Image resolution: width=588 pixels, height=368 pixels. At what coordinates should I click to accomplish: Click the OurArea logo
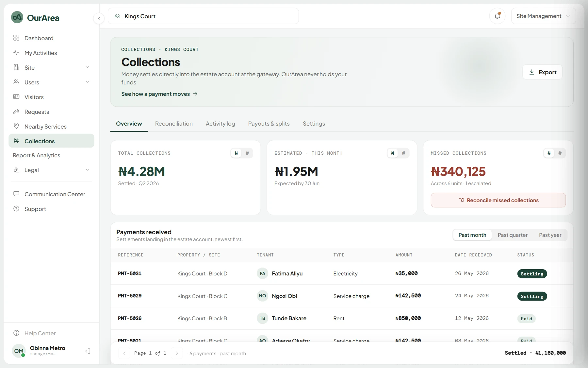(35, 18)
